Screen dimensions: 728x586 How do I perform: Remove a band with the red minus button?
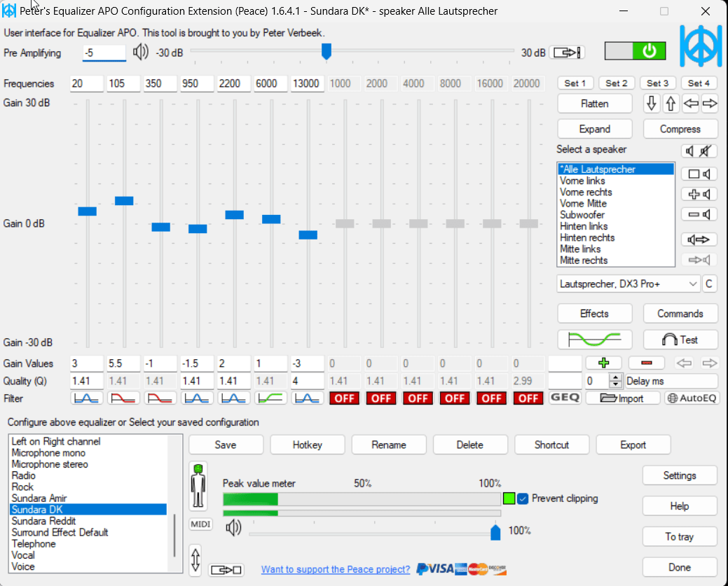tap(646, 363)
